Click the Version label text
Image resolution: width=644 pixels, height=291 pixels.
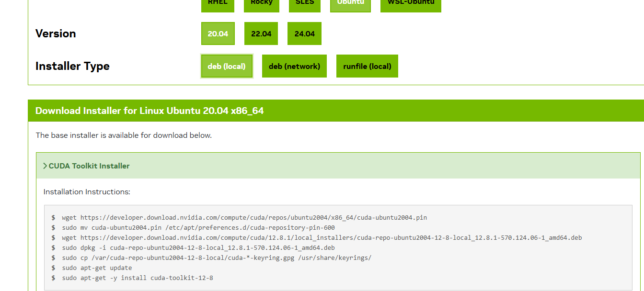[56, 34]
